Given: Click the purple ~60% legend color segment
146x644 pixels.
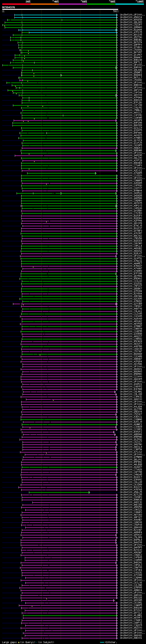Looking at the screenshot, I should click(x=73, y=4).
